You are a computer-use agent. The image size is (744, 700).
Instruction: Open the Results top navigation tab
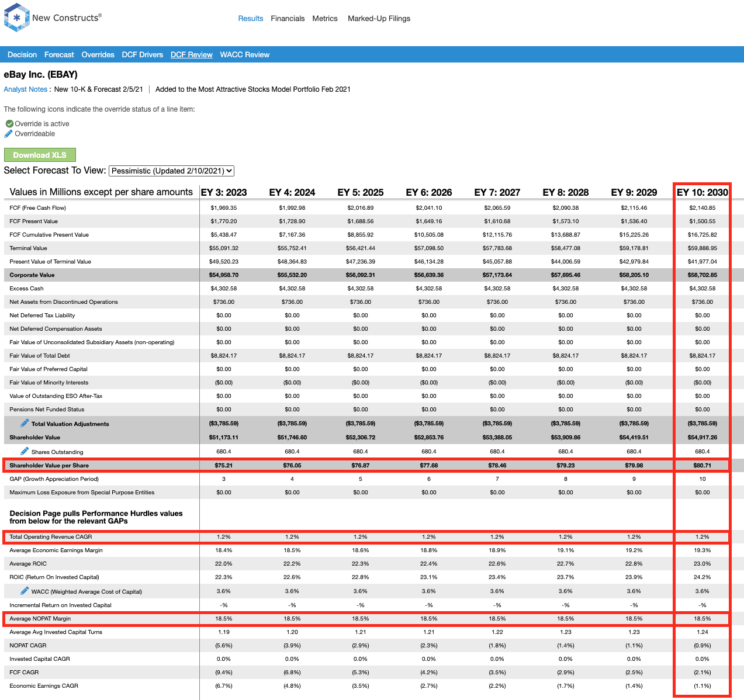[x=251, y=19]
